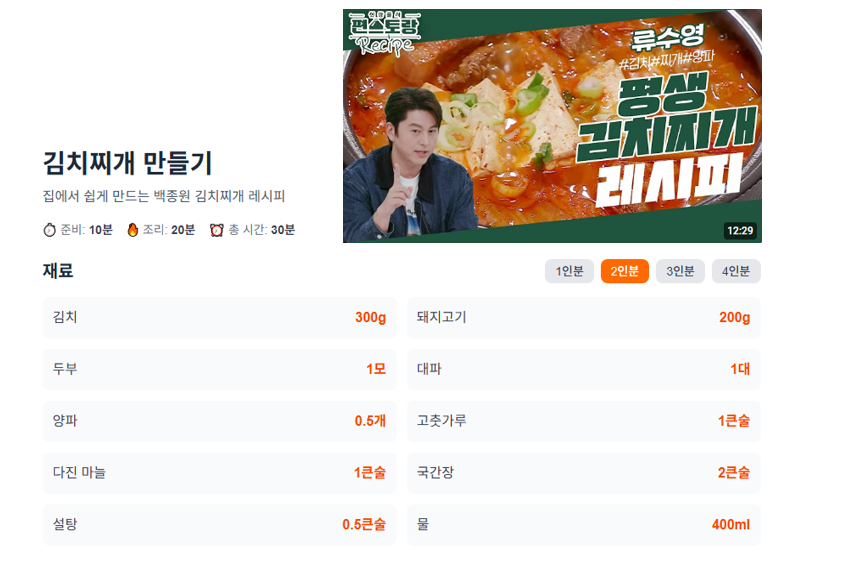Select the 1인분 serving option
The height and width of the screenshot is (562, 843).
click(569, 271)
